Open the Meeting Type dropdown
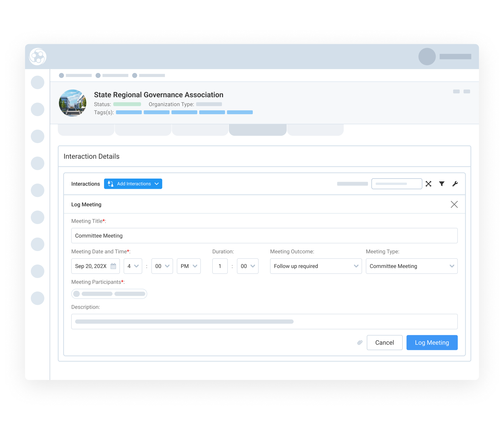504x424 pixels. tap(411, 266)
